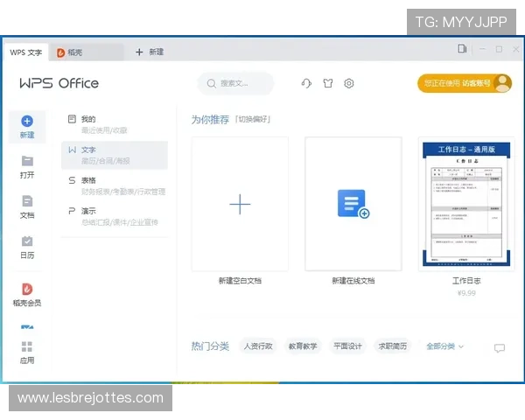Click the orange 您正在使用访客账号 button
525x420 pixels.
click(x=465, y=83)
